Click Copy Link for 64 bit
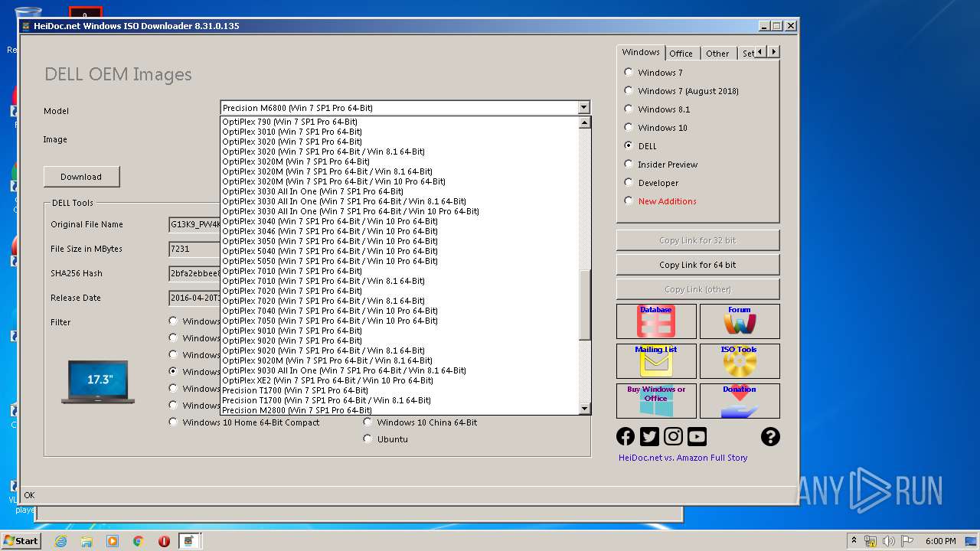The image size is (980, 551). 697,265
